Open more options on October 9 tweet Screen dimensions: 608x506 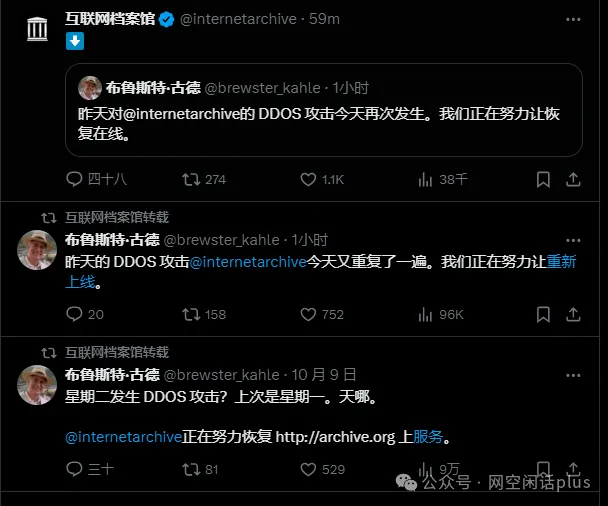tap(573, 375)
